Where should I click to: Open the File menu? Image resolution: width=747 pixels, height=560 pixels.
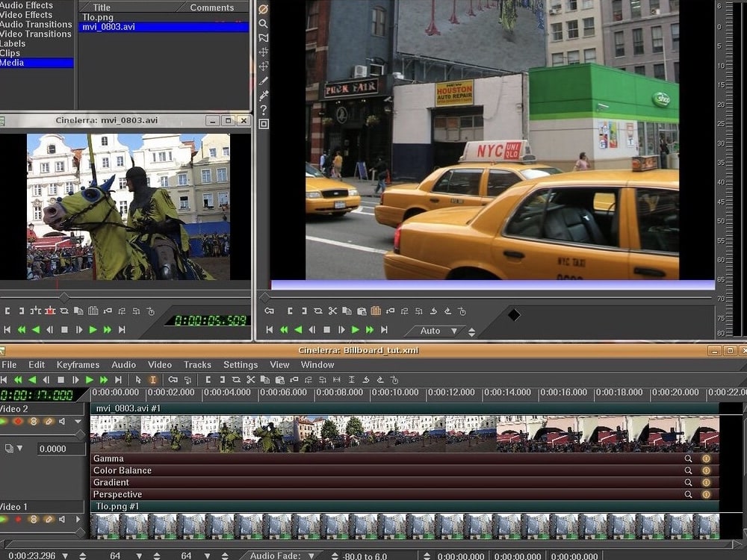(9, 365)
